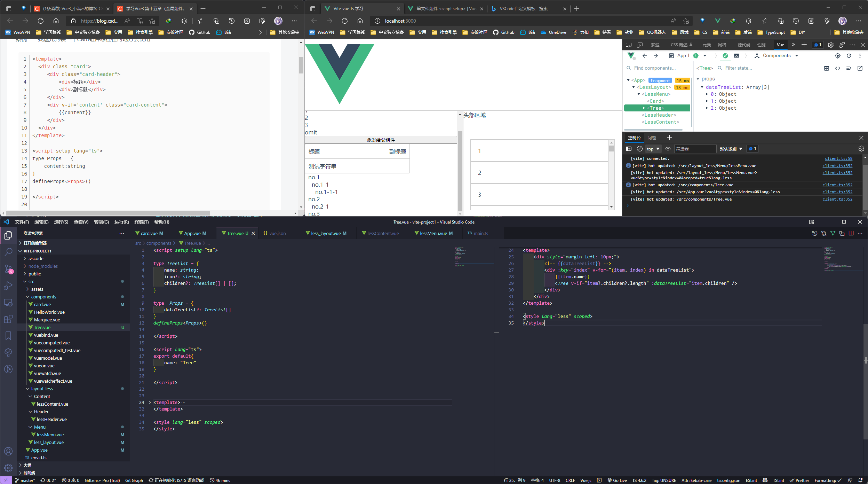Toggle device emulation icon in DevTools

[640, 45]
